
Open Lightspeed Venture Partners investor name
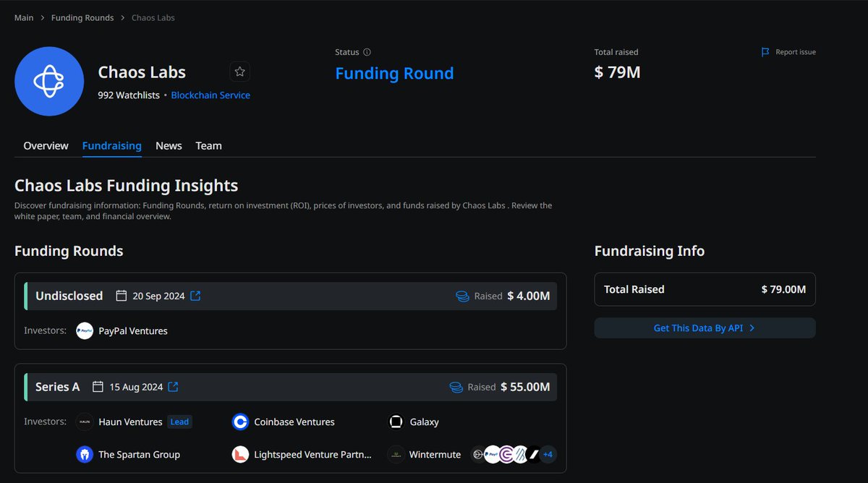(312, 454)
